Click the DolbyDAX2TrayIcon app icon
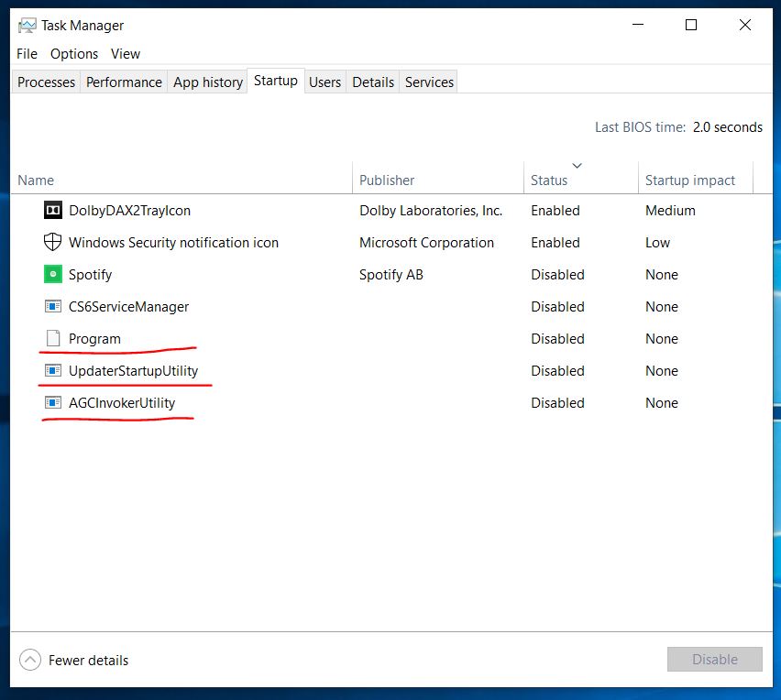This screenshot has height=700, width=781. [x=53, y=210]
